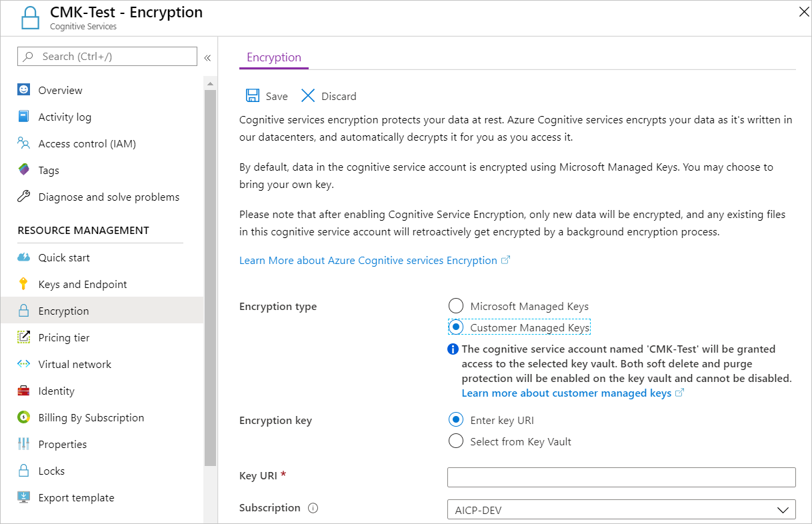
Task: Select Microsoft Managed Keys
Action: pyautogui.click(x=456, y=305)
